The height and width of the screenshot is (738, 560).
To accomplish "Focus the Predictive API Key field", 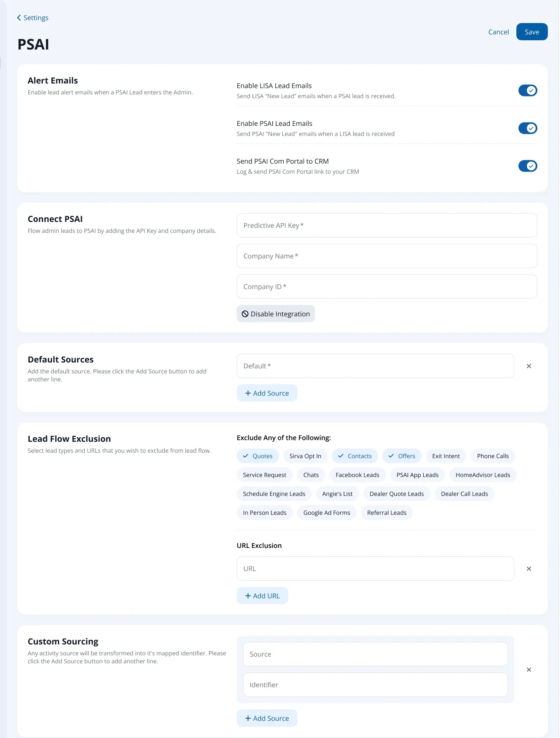I will pos(386,225).
